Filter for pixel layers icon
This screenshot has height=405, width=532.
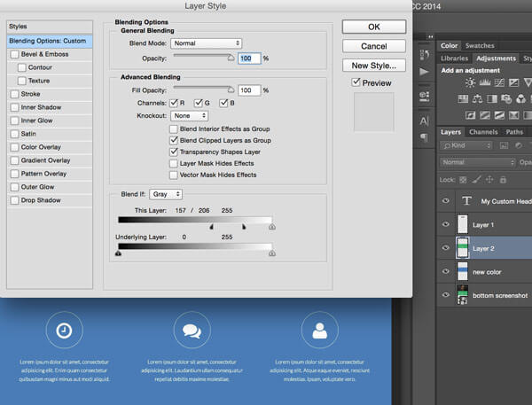(x=504, y=145)
